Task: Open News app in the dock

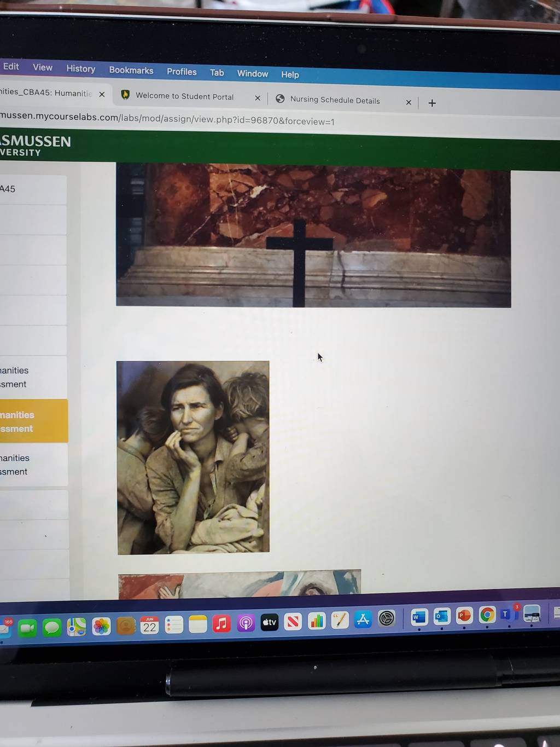Action: point(293,622)
